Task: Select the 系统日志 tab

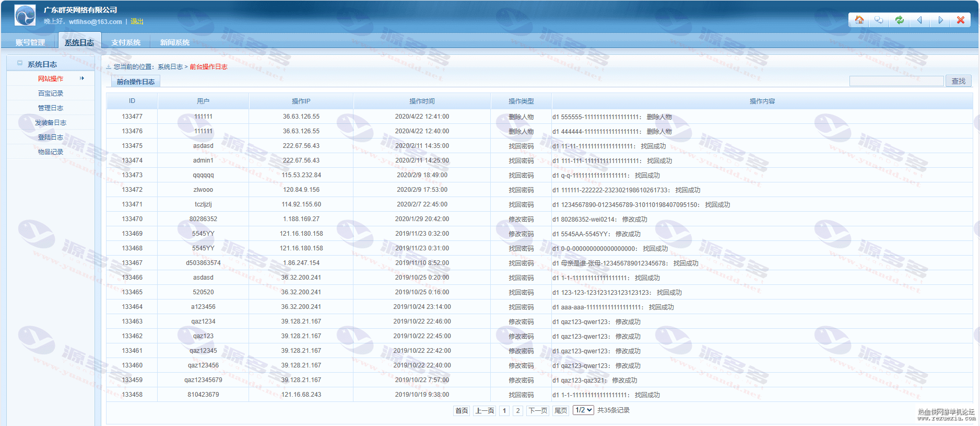Action: [79, 42]
